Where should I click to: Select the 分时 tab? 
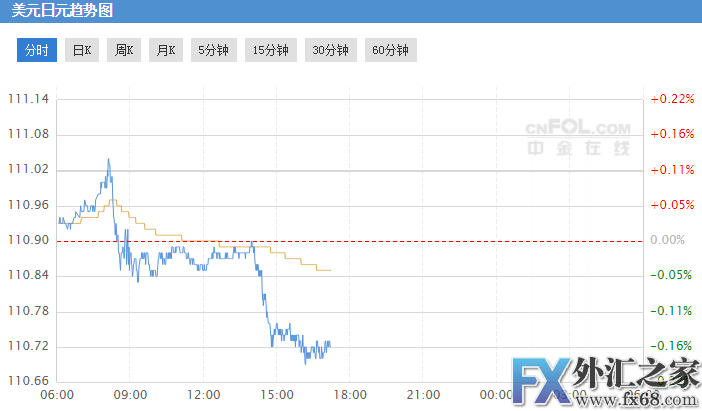point(36,50)
